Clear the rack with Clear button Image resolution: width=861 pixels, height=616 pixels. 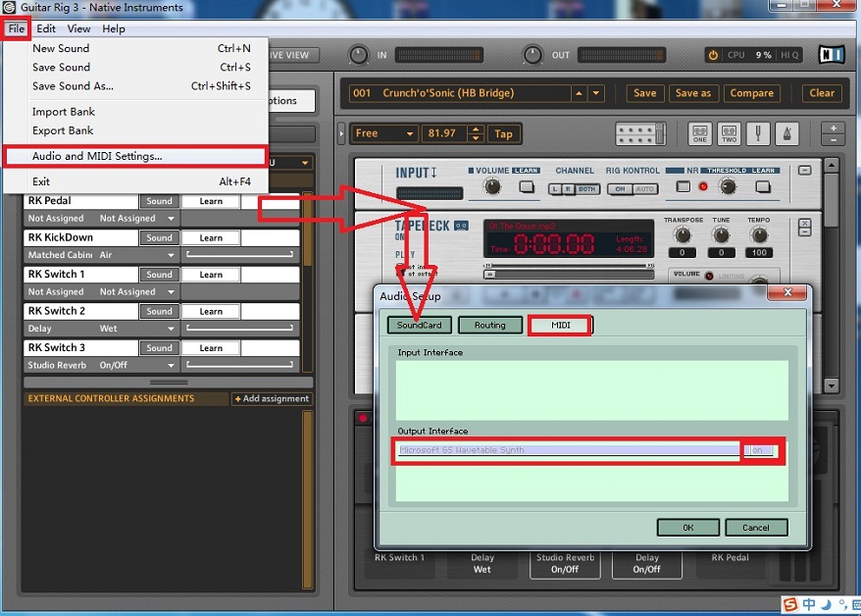click(x=822, y=93)
